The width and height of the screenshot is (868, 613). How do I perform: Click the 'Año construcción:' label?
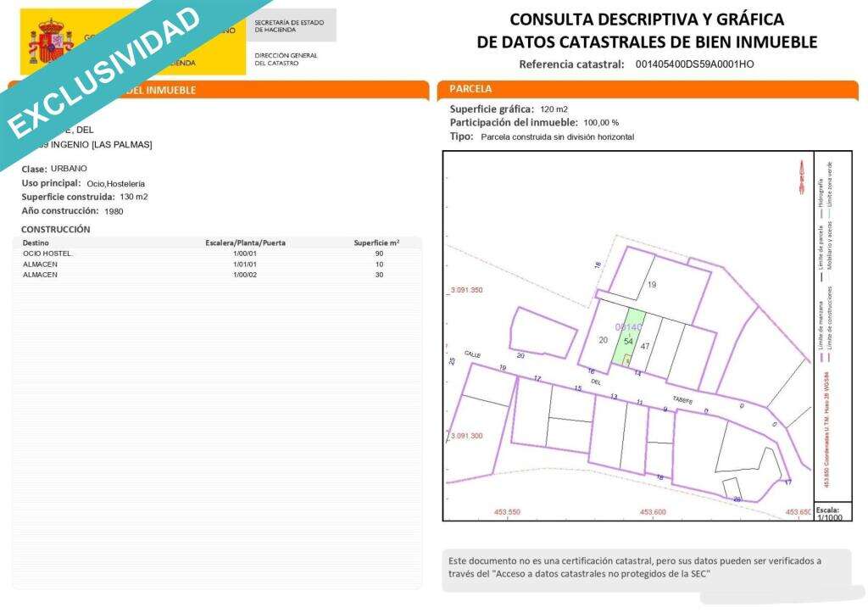point(60,211)
